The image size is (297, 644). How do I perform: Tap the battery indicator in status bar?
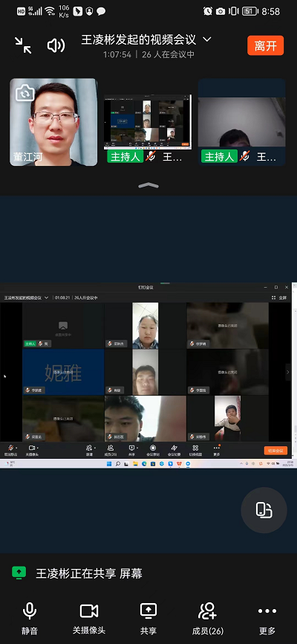coord(249,11)
